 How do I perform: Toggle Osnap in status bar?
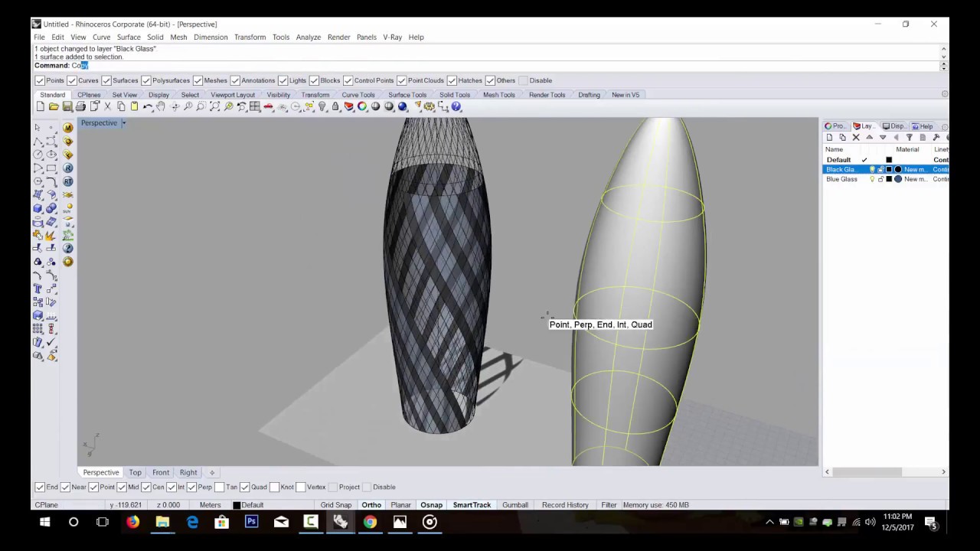[x=431, y=505]
